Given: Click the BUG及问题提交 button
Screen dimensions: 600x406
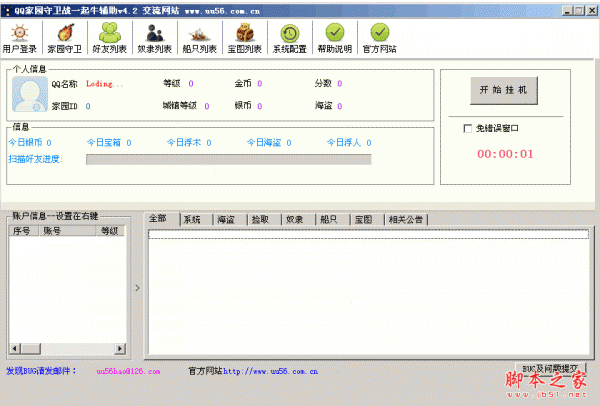Looking at the screenshot, I should click(x=550, y=368).
